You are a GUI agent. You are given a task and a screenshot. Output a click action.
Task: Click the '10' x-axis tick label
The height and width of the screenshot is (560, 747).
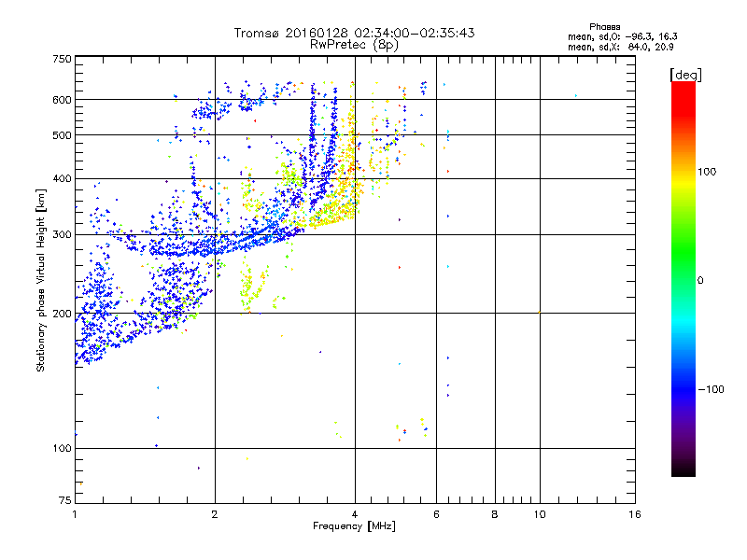540,514
